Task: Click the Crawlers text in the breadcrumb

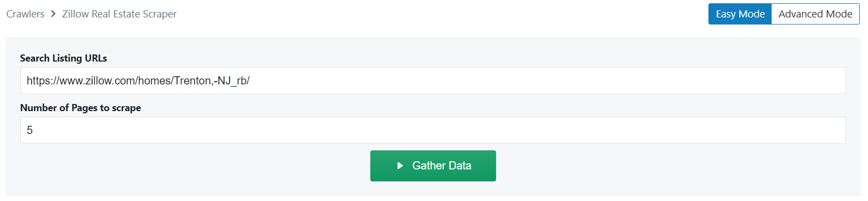Action: click(x=26, y=14)
